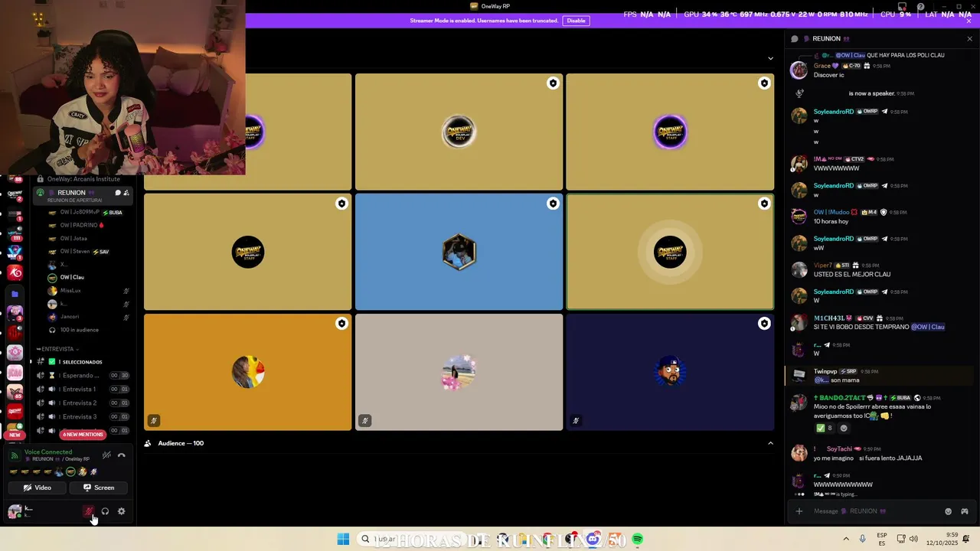Toggle noise suppression icon next to Voice Connected
Screen dimensions: 980x551
click(x=106, y=455)
